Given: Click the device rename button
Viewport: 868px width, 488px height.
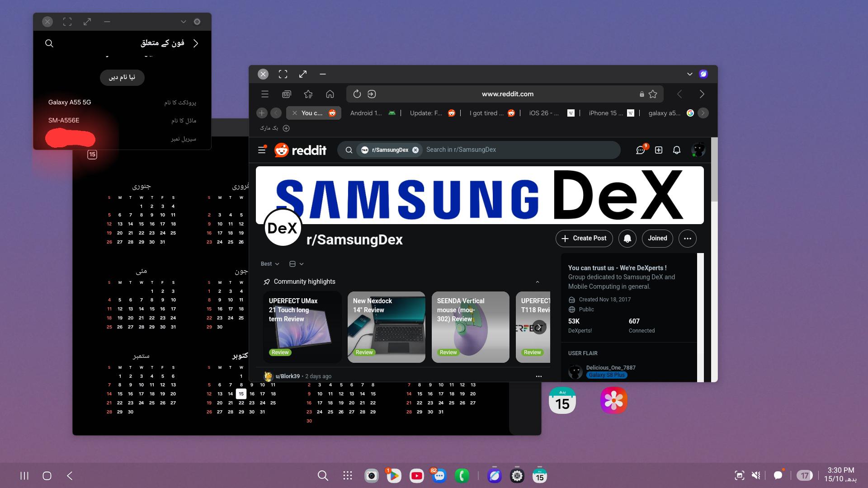Looking at the screenshot, I should [x=122, y=77].
